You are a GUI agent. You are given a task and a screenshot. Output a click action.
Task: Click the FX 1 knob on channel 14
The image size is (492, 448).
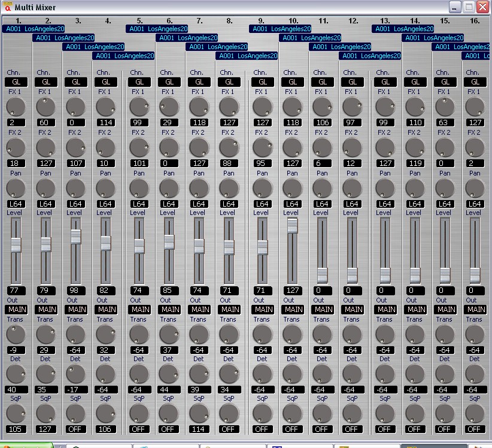tap(415, 107)
